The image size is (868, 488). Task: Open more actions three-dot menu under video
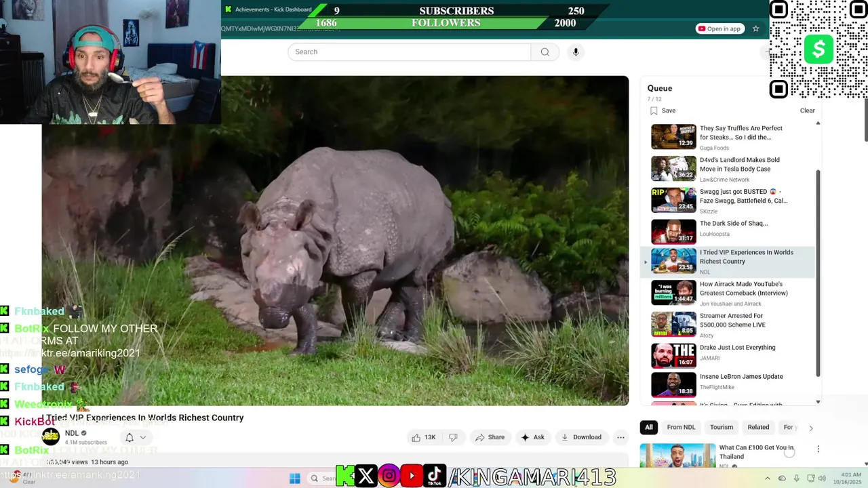point(620,437)
